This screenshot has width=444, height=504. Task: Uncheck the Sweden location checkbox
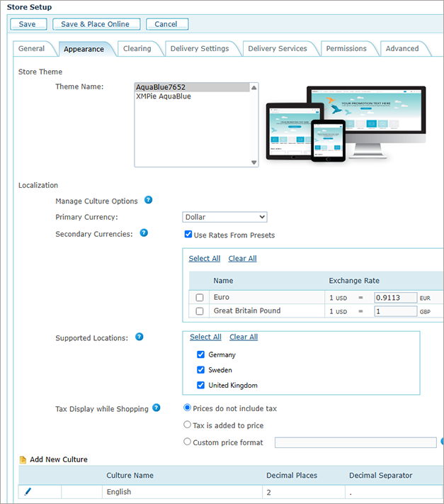tap(200, 370)
